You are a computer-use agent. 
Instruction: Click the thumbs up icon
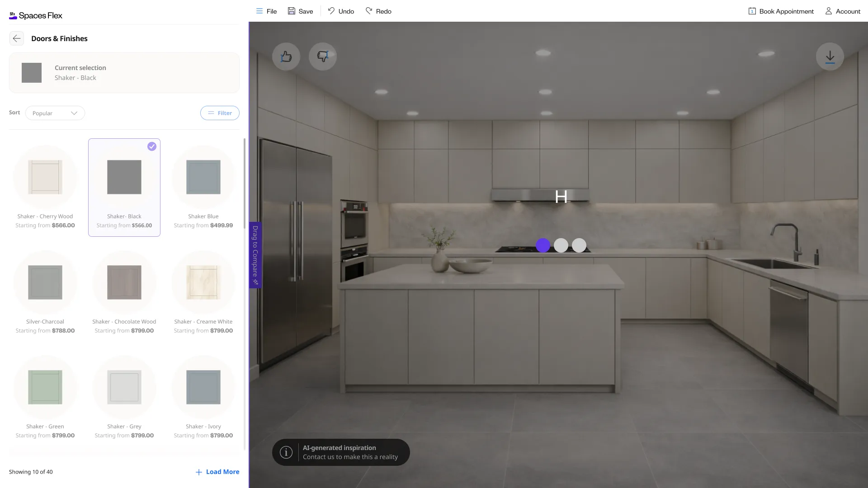point(286,56)
